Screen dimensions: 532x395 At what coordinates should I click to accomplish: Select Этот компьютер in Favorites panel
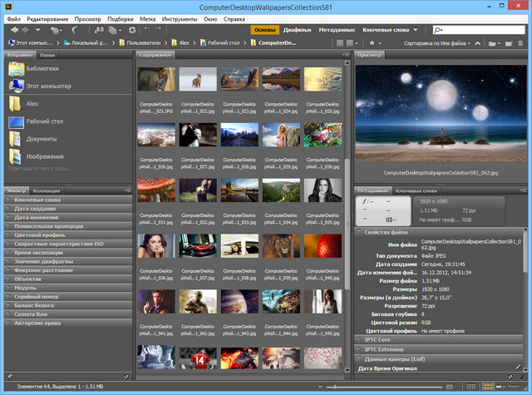48,86
